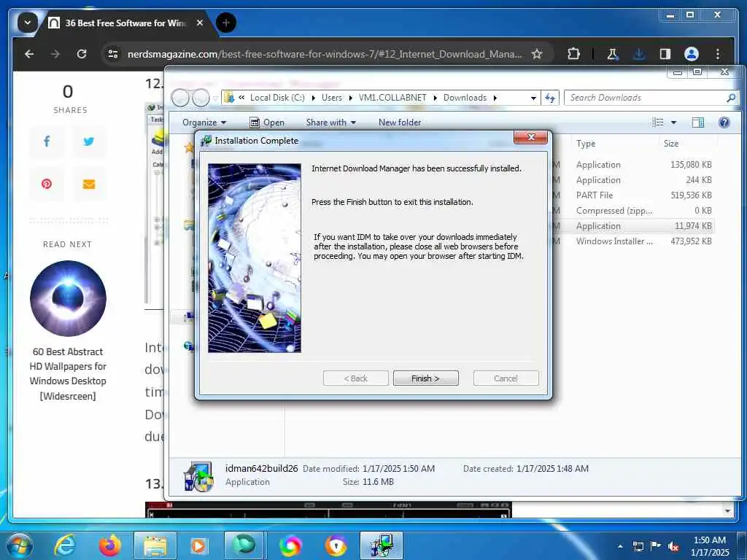Close the 36 Best Free Software tab
The height and width of the screenshot is (560, 747).
tap(200, 23)
